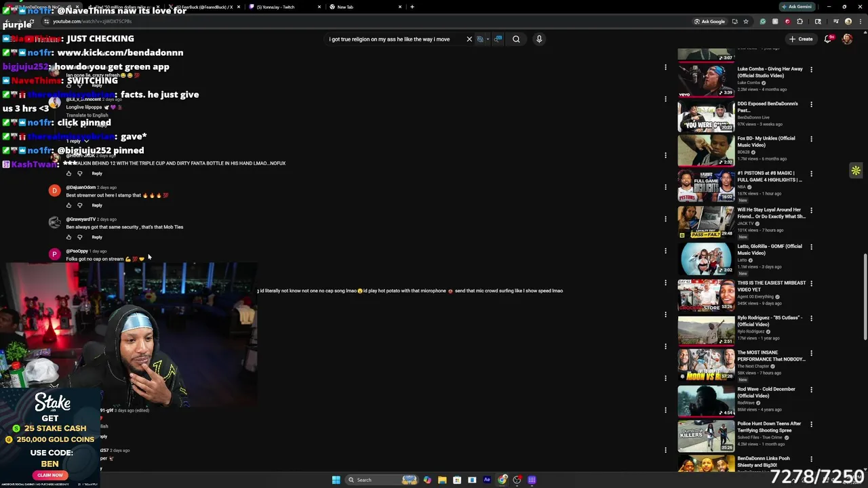This screenshot has height=488, width=868.
Task: Like the @GraveyardTV comment
Action: [x=68, y=237]
